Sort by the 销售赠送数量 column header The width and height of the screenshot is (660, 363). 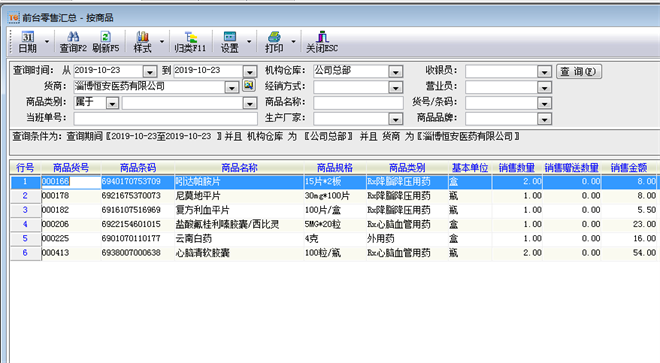point(572,168)
